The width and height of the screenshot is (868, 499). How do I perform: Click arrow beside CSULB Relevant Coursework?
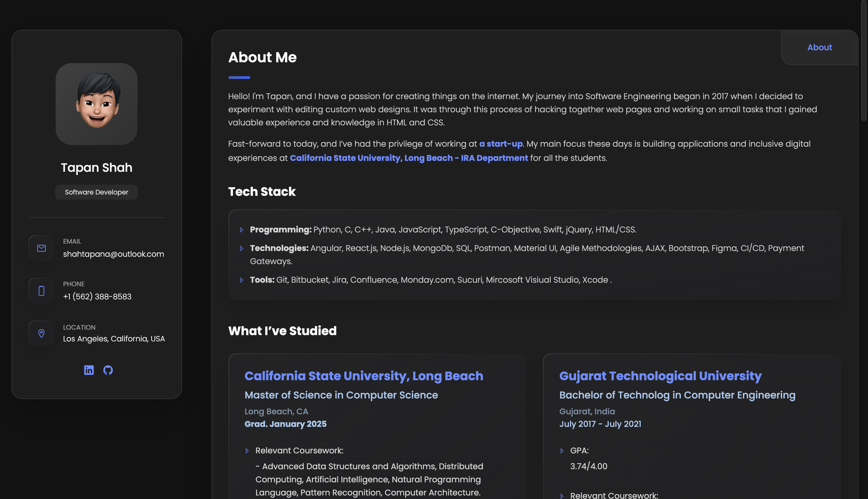[x=247, y=451]
